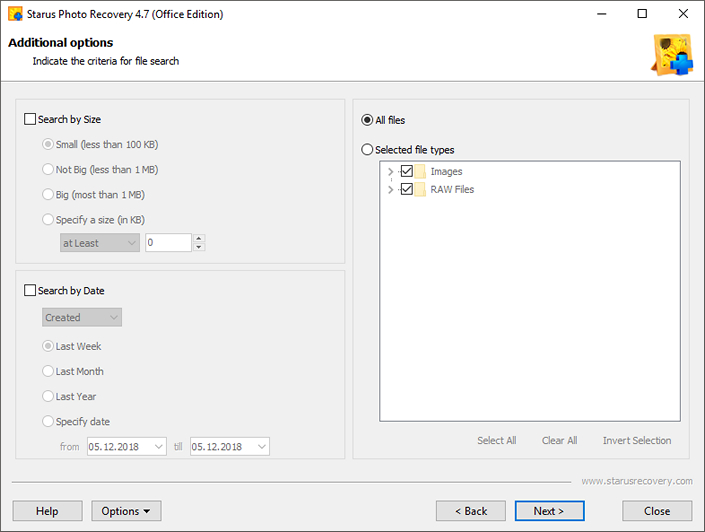Enable the Search by Date checkbox
This screenshot has height=532, width=705.
(30, 291)
